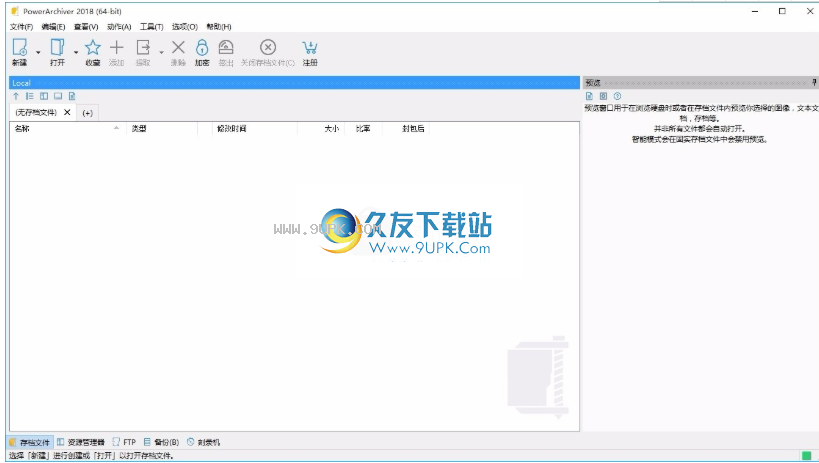Add a new tab with (+)
The width and height of the screenshot is (819, 463).
pos(88,113)
